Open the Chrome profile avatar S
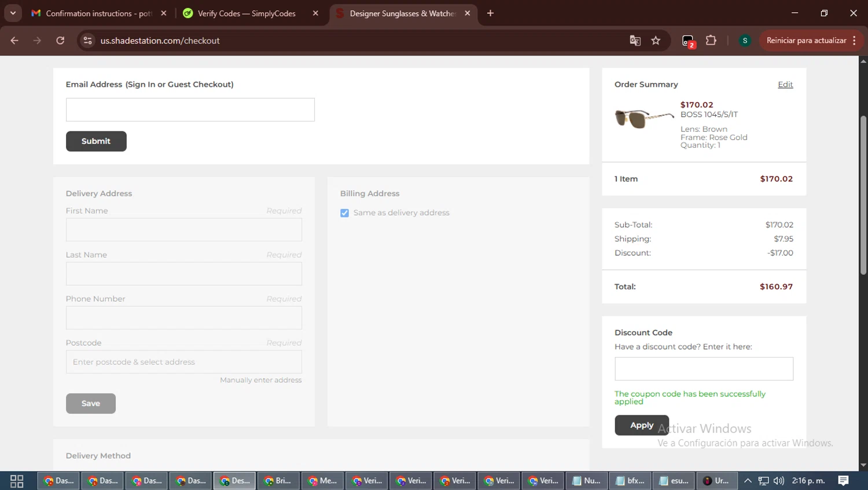Image resolution: width=868 pixels, height=490 pixels. [x=745, y=40]
